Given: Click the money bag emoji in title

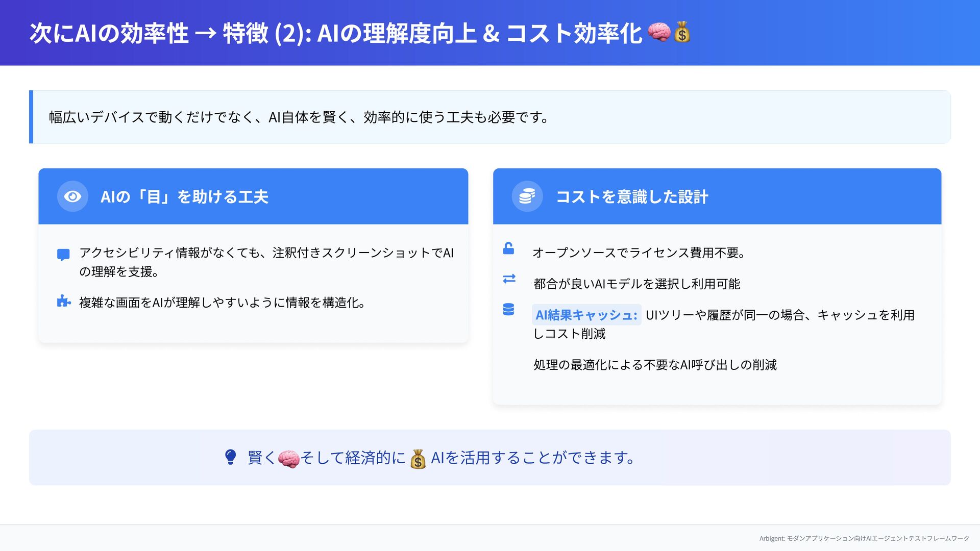Looking at the screenshot, I should (x=682, y=32).
